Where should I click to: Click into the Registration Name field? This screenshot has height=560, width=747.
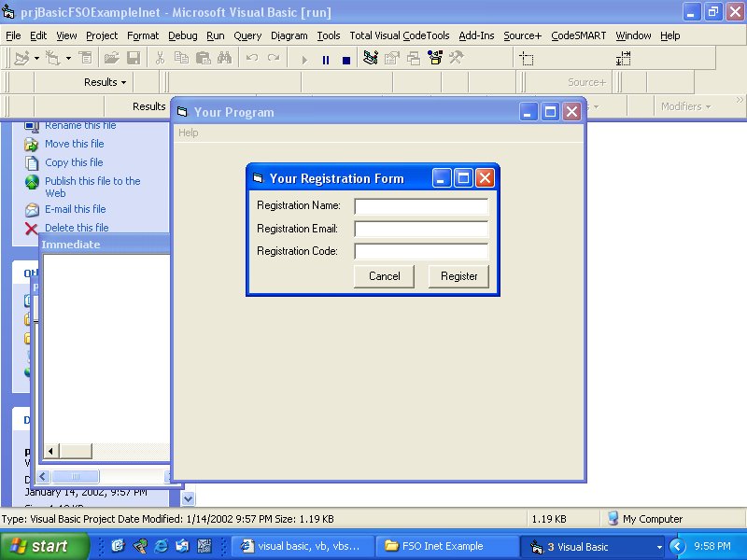(x=421, y=206)
